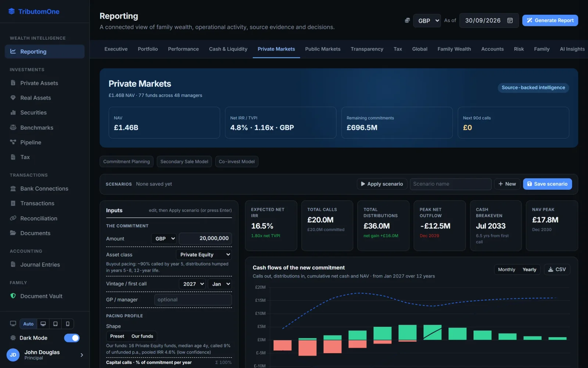Viewport: 588px width, 368px height.
Task: Open the GBP reporting currency dropdown
Action: (427, 21)
